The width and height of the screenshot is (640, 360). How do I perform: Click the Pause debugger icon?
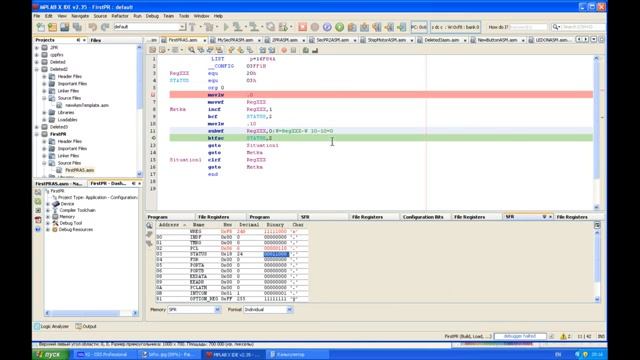315,27
